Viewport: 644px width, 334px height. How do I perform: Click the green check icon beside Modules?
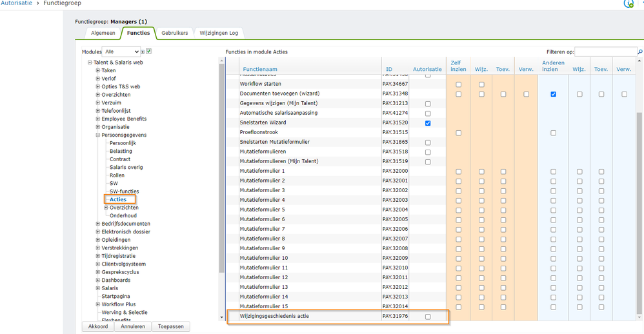[149, 52]
